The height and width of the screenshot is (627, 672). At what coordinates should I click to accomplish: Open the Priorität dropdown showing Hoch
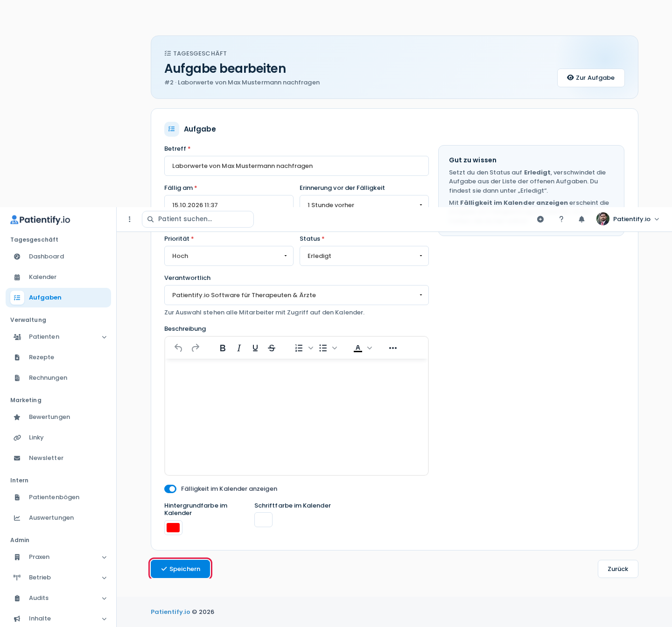point(229,256)
